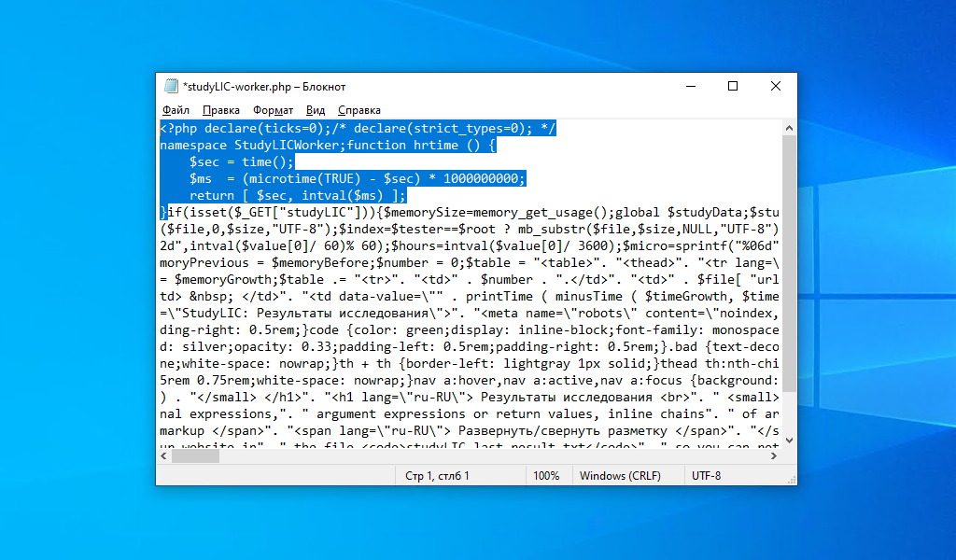Open the Правка menu
This screenshot has width=956, height=560.
coord(220,110)
